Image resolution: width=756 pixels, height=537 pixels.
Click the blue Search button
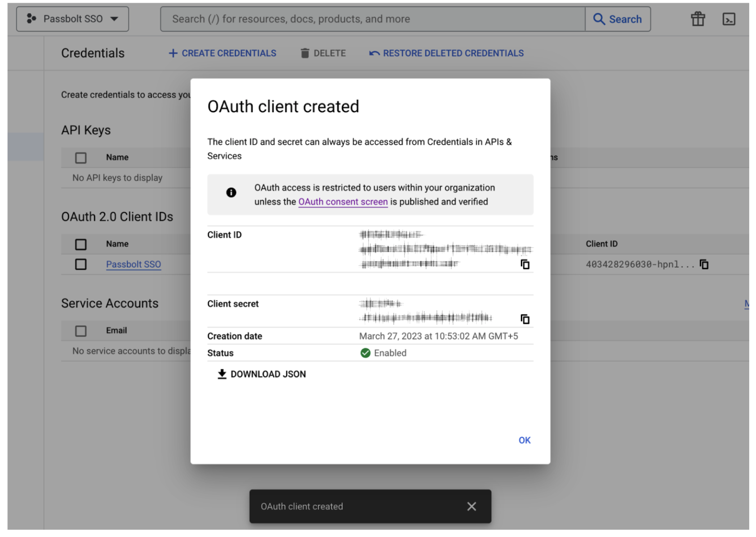tap(618, 19)
